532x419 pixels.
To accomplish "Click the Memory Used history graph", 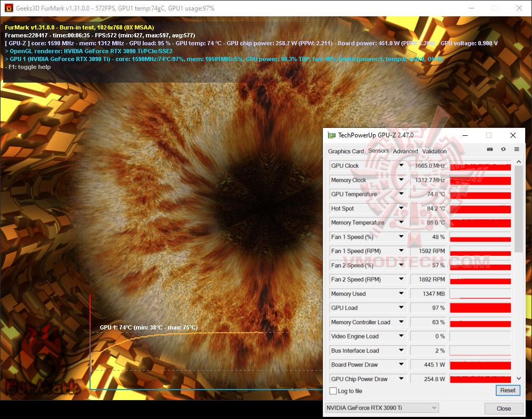I will point(480,294).
